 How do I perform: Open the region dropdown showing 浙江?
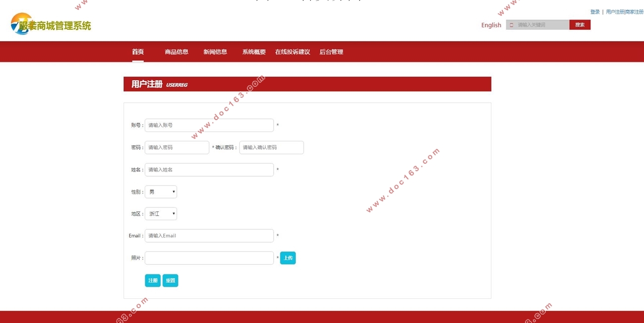tap(160, 213)
